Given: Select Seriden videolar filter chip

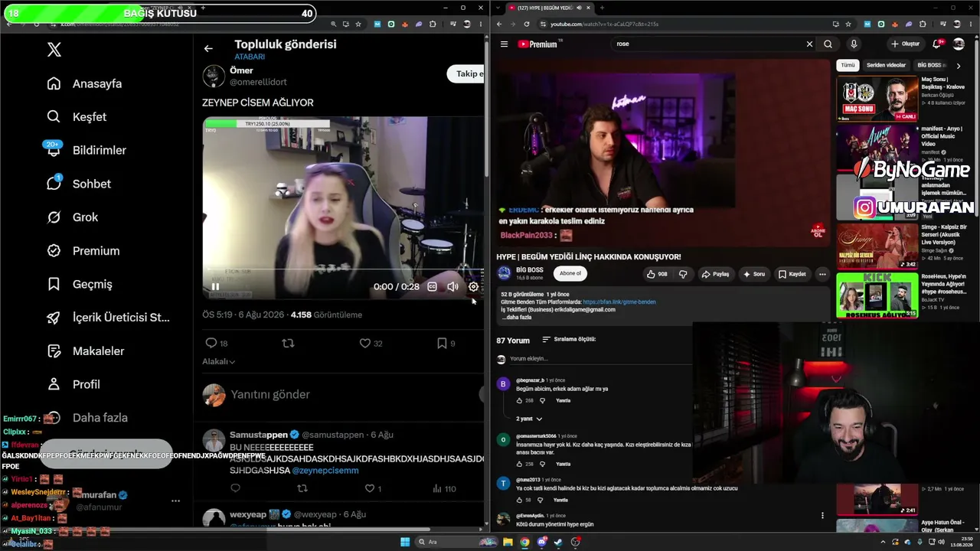Looking at the screenshot, I should point(886,66).
